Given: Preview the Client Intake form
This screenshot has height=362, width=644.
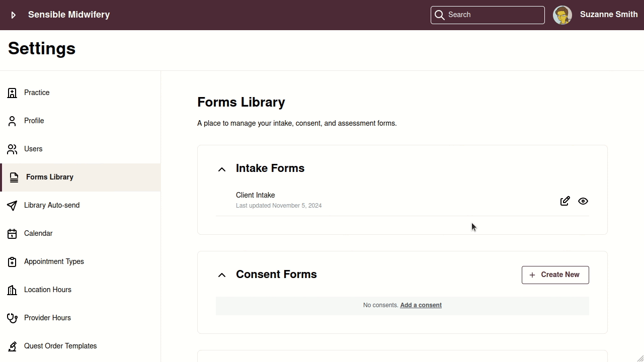Looking at the screenshot, I should 583,201.
